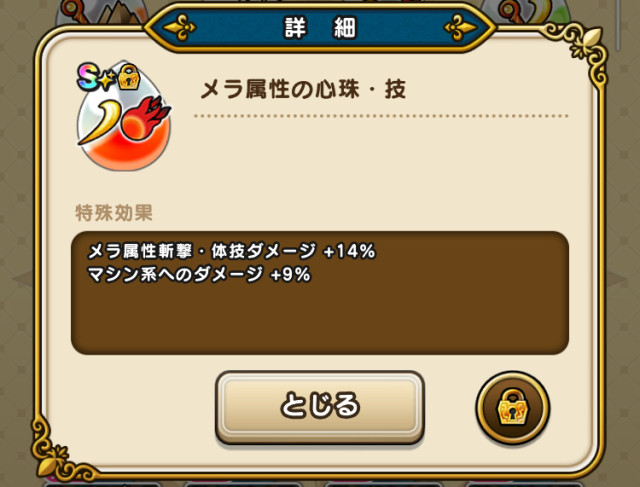The height and width of the screenshot is (487, 640).
Task: Click the right fleur-de-lis ornament in header
Action: [460, 28]
